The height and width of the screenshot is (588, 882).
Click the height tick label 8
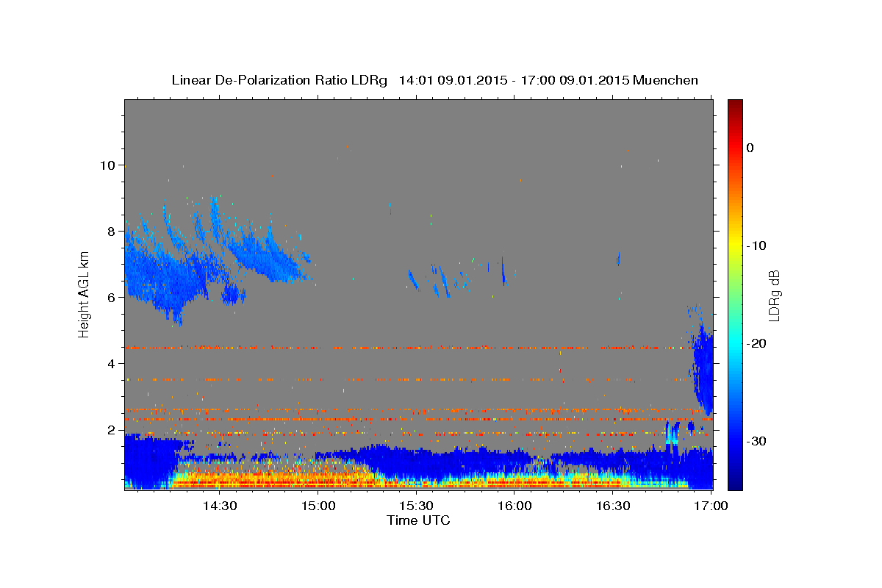point(112,232)
